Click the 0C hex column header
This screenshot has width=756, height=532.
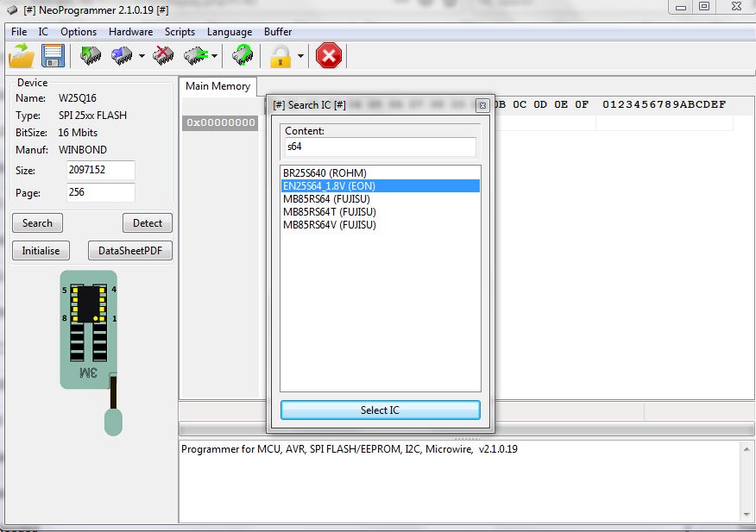point(520,104)
